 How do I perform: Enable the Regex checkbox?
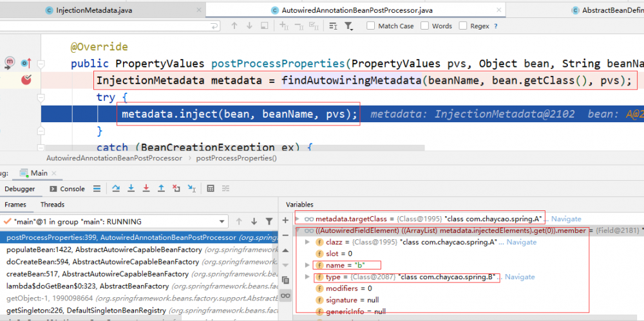pos(463,26)
